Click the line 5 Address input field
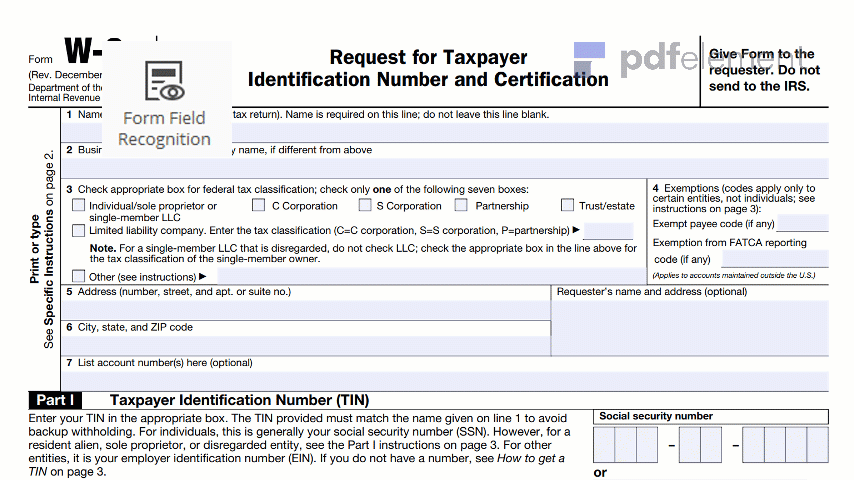Screen dimensions: 854x480 click(x=306, y=310)
